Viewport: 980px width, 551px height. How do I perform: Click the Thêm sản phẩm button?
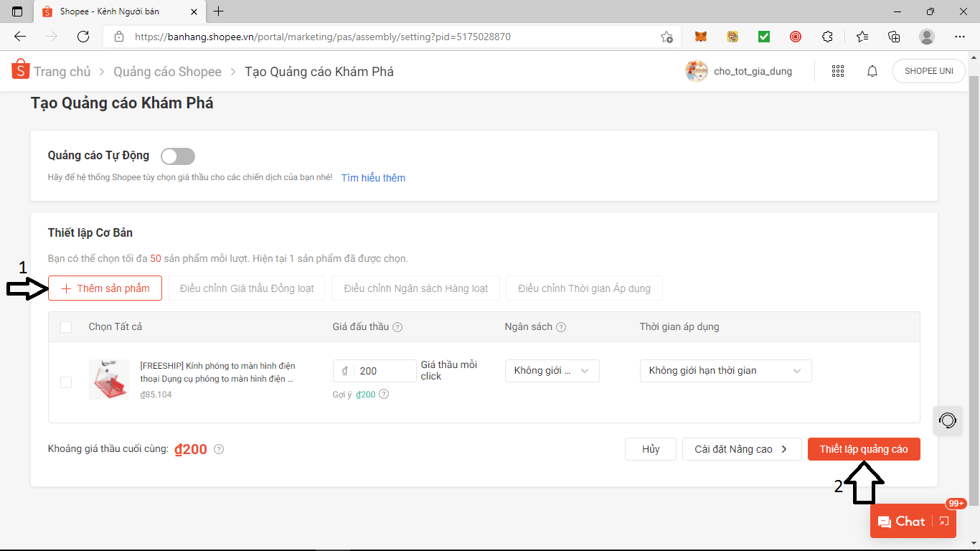click(x=105, y=288)
